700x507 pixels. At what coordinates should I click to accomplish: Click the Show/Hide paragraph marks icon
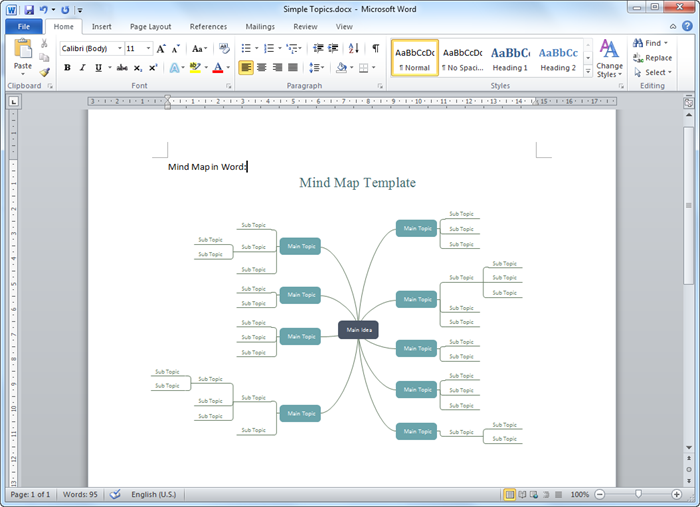coord(376,48)
